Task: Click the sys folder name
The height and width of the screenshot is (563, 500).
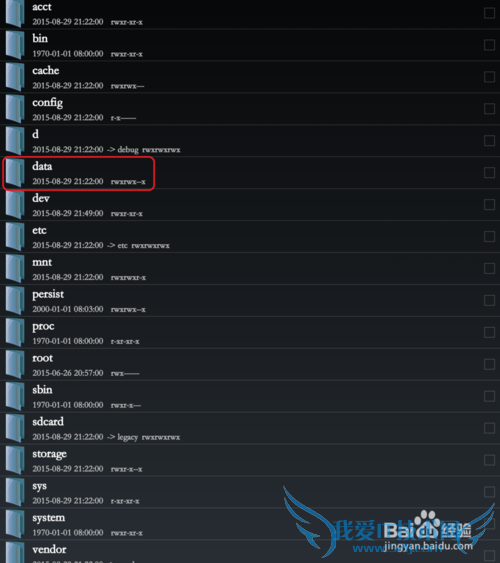Action: click(39, 486)
